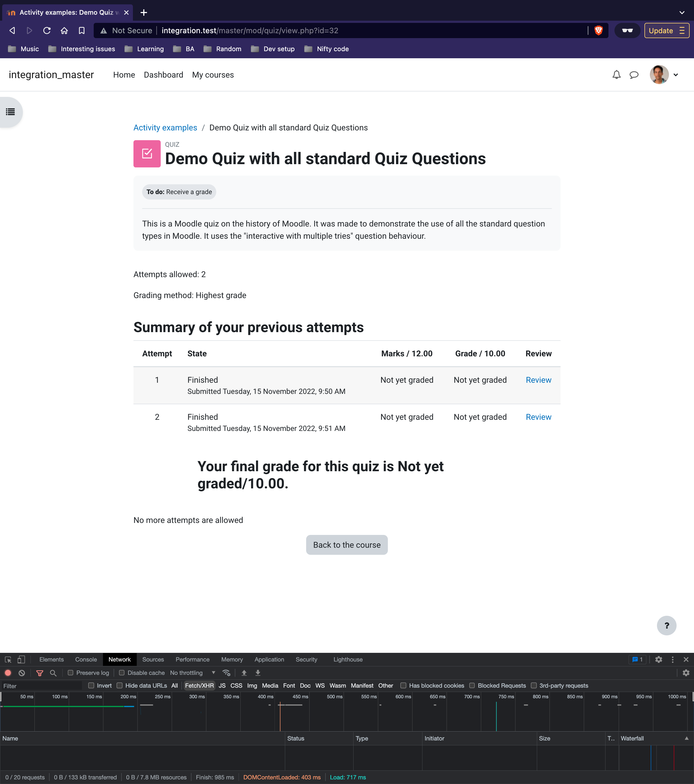Bookmark this page with the bookmark icon
Viewport: 694px width, 784px height.
81,30
